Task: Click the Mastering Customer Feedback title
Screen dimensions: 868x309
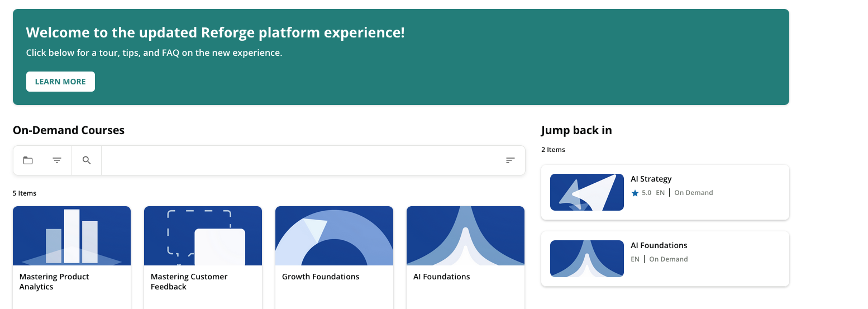Action: tap(189, 282)
